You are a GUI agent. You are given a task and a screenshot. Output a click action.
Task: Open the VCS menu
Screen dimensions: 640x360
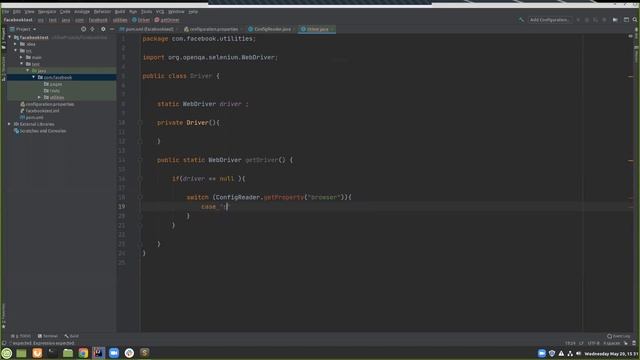pos(160,11)
